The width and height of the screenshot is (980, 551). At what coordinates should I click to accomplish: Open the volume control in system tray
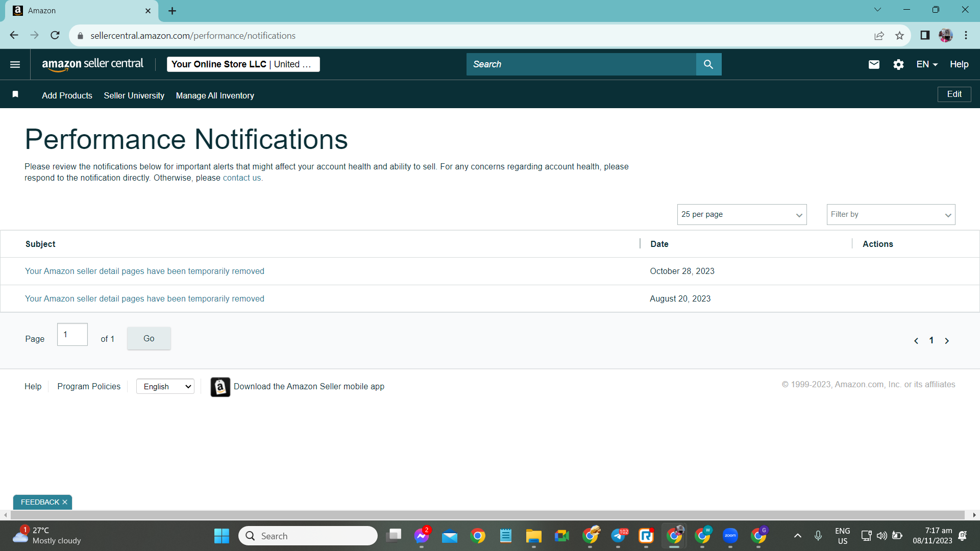(x=881, y=536)
